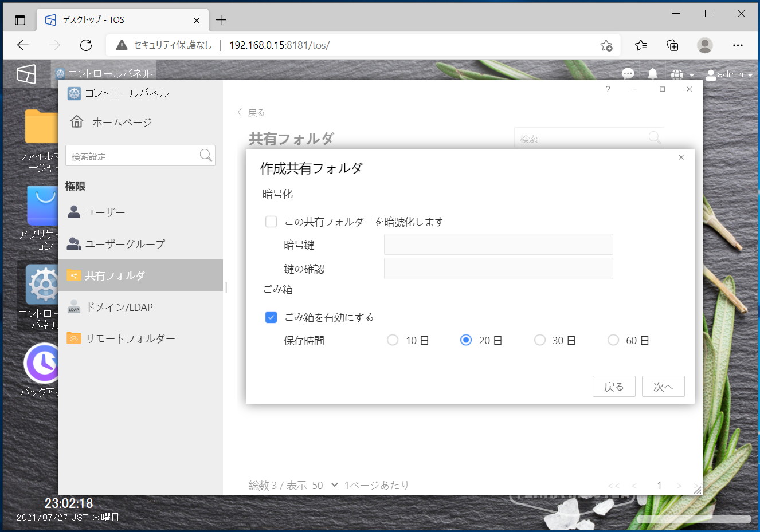Select the 30 日 retention option

tap(539, 340)
